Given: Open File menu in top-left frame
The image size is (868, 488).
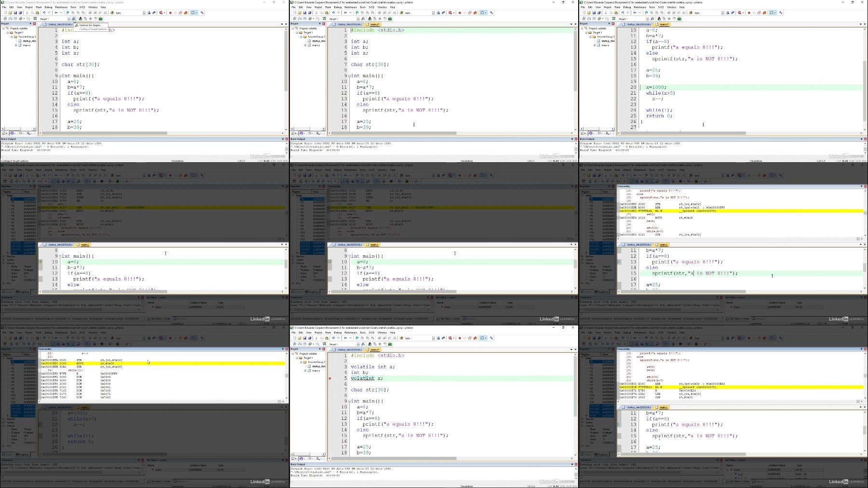Looking at the screenshot, I should tap(4, 7).
